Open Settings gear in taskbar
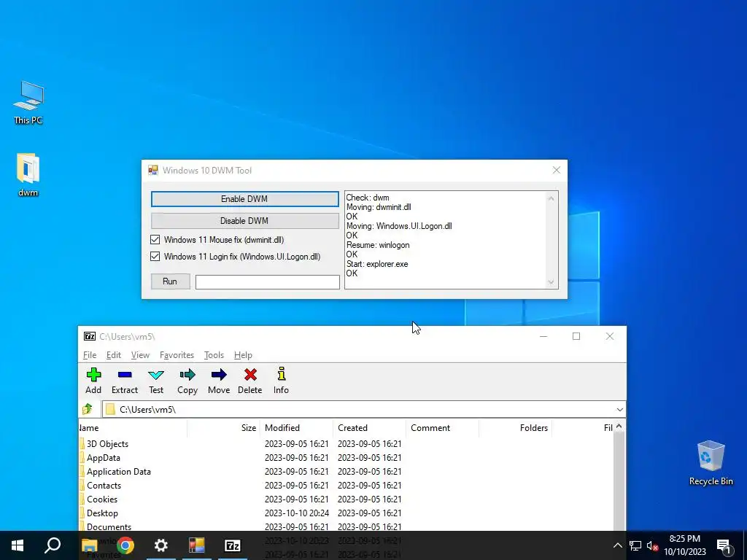This screenshot has width=747, height=560. 161,545
